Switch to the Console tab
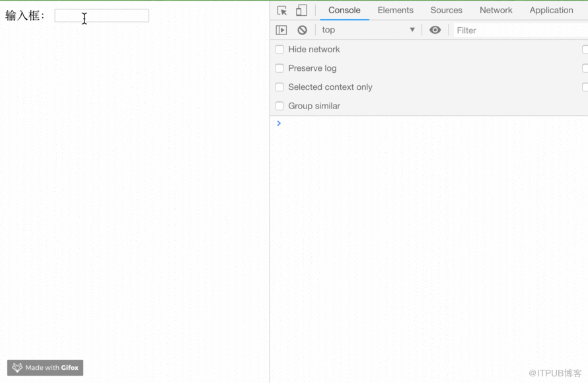Screen dimensions: 588x383 344,11
